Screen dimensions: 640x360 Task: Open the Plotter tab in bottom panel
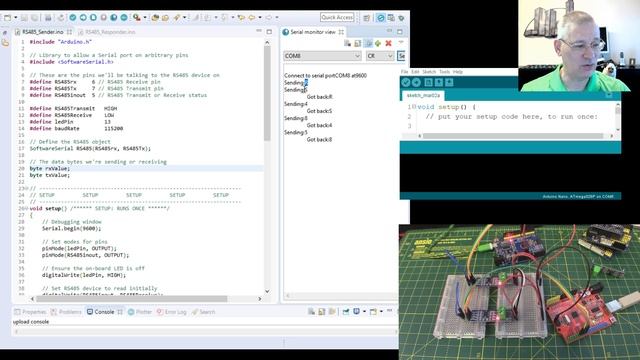pyautogui.click(x=140, y=312)
